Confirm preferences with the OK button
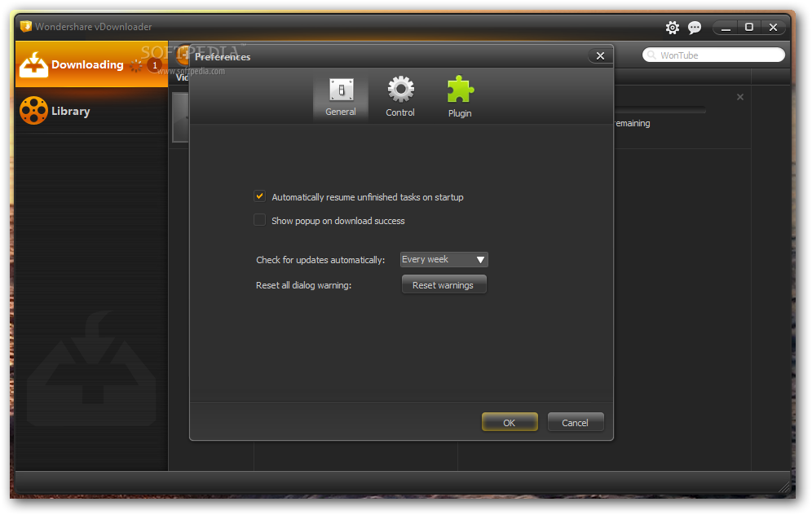Image resolution: width=812 pixels, height=515 pixels. [x=510, y=422]
